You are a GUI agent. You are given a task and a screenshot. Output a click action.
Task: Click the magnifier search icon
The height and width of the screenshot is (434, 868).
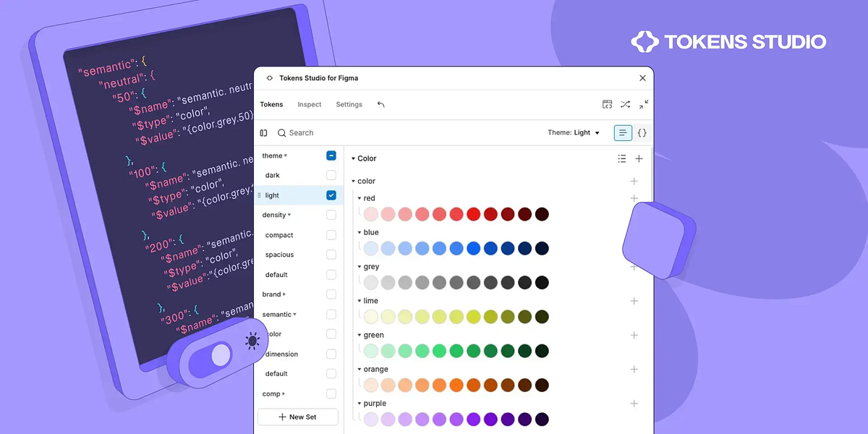pos(282,133)
